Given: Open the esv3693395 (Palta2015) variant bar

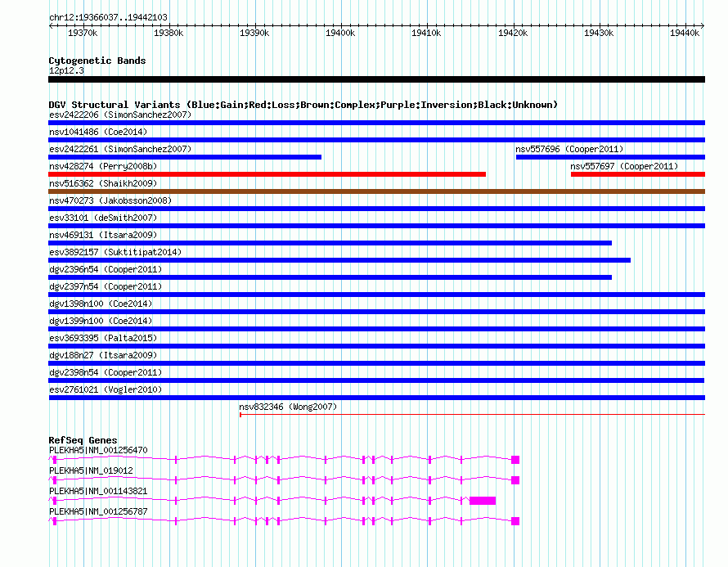Looking at the screenshot, I should (376, 346).
